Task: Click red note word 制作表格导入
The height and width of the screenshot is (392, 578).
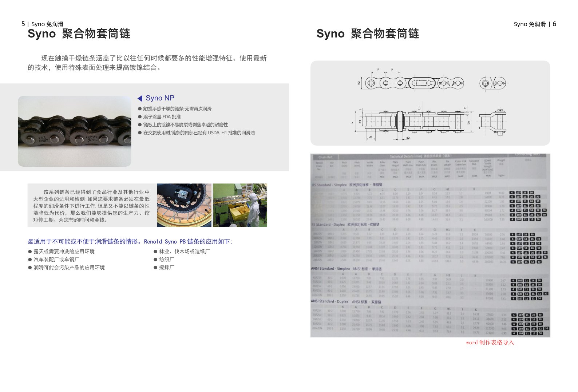Action: tap(490, 342)
